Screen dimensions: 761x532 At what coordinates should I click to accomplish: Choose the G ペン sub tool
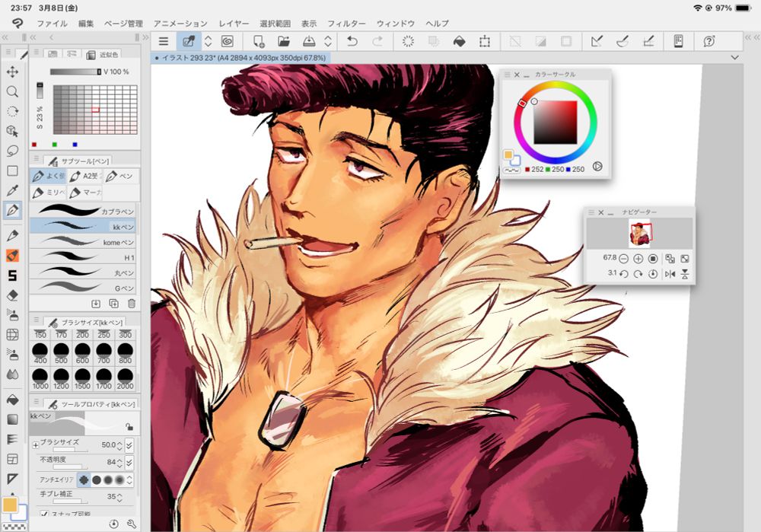84,288
